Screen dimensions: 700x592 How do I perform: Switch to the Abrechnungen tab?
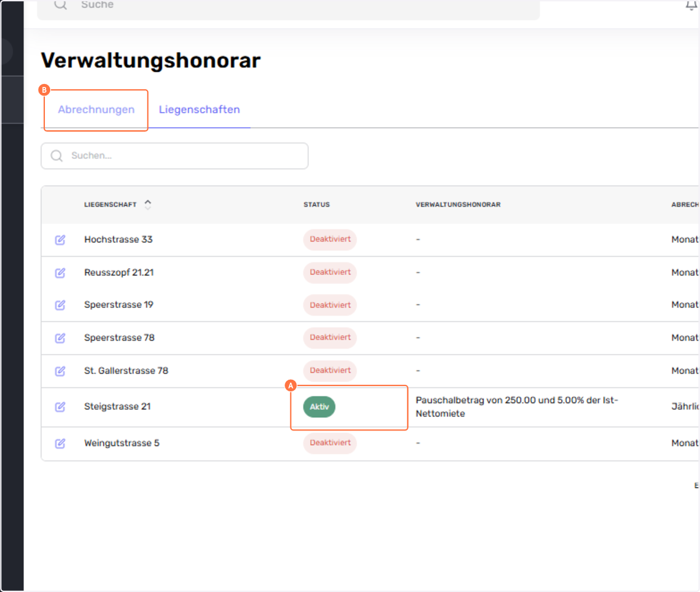[x=96, y=110]
